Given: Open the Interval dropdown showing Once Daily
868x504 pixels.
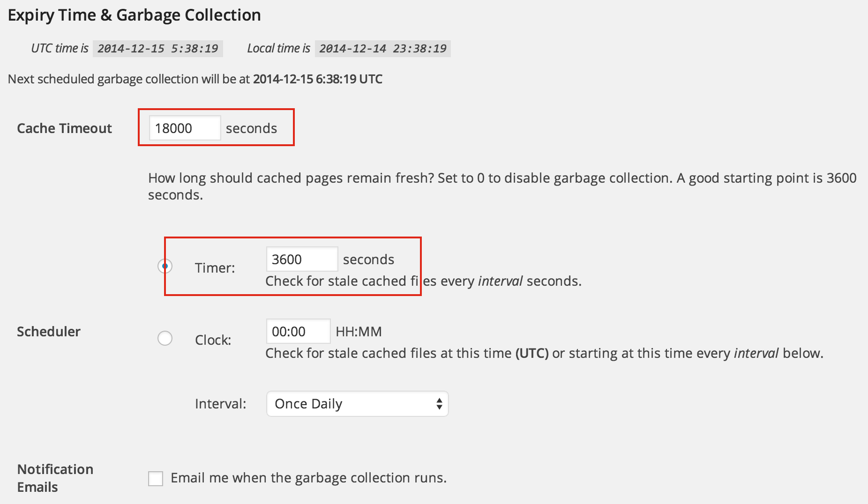Looking at the screenshot, I should 357,404.
